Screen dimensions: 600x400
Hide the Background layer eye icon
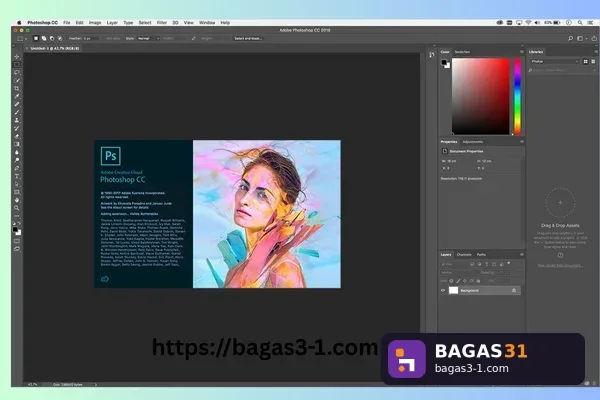[x=443, y=291]
